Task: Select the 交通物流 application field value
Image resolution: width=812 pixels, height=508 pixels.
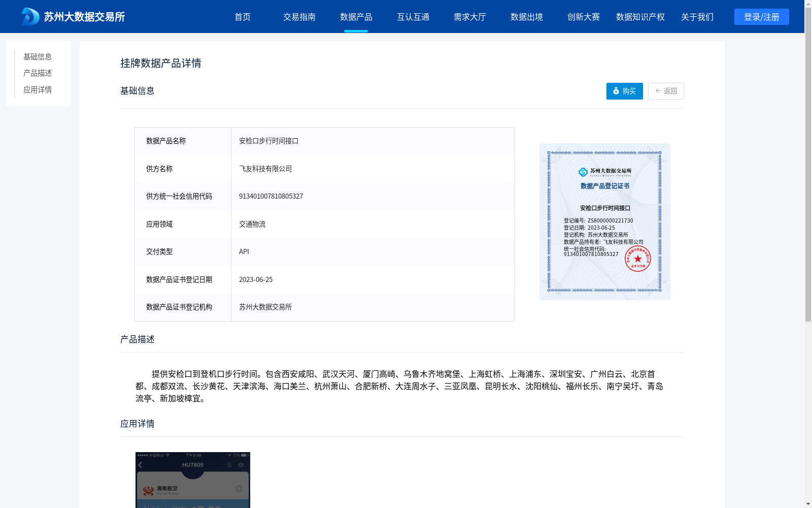Action: coord(252,224)
